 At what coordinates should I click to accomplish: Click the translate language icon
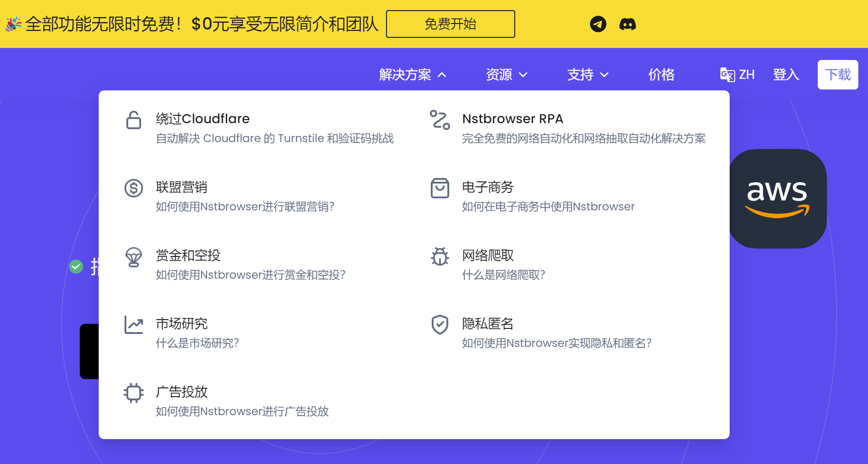727,74
